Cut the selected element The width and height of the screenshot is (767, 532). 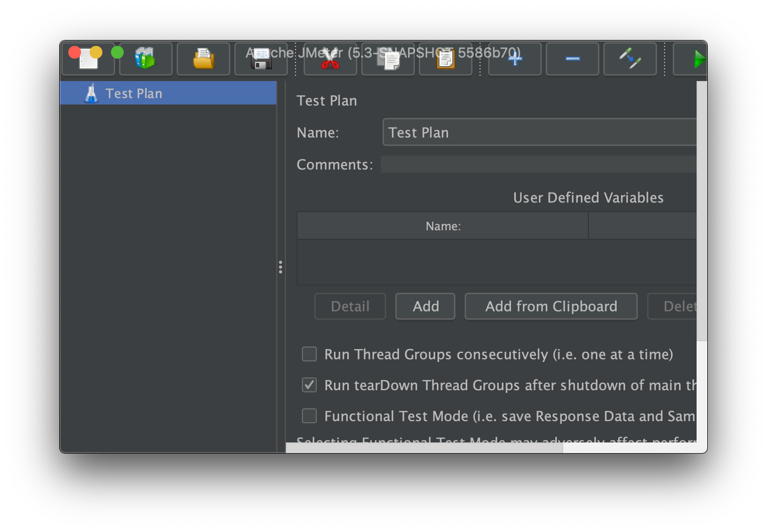tap(330, 59)
